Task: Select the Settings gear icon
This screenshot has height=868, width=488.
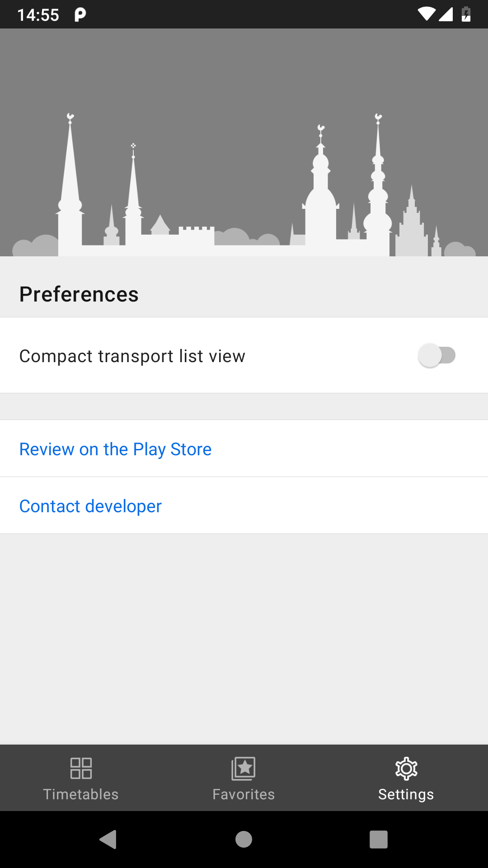Action: (x=406, y=769)
